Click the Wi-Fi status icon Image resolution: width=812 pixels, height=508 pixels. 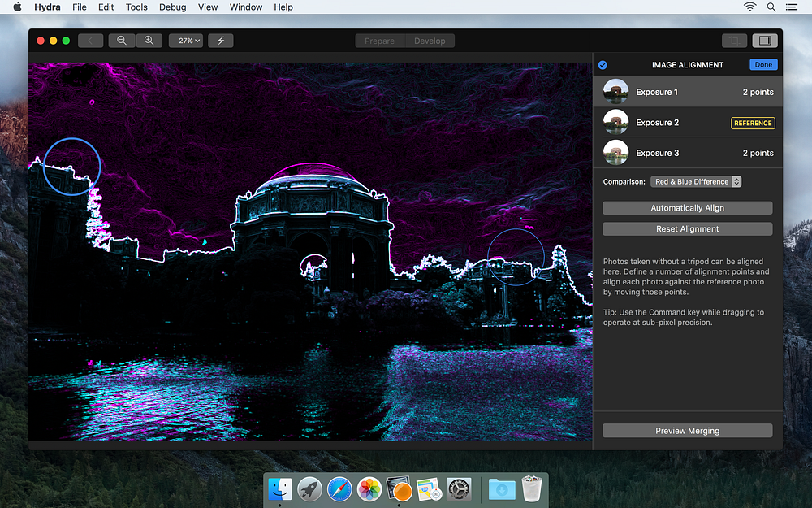(x=749, y=7)
